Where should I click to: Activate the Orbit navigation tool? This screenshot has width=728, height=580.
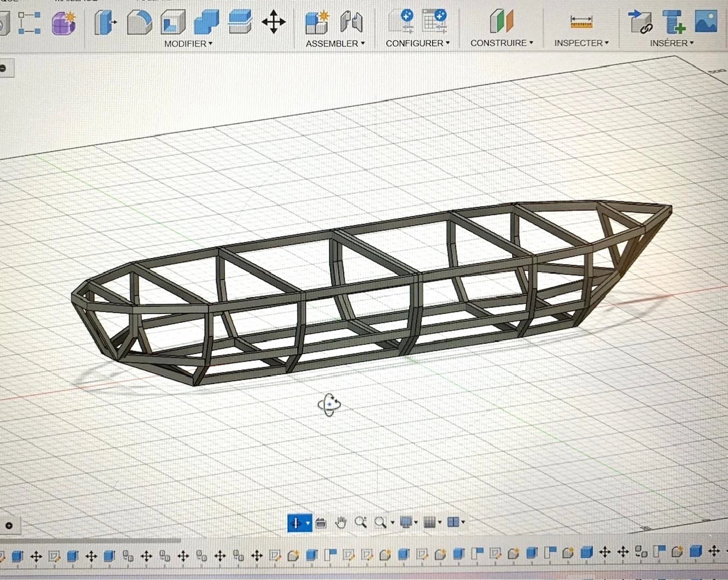pos(296,523)
